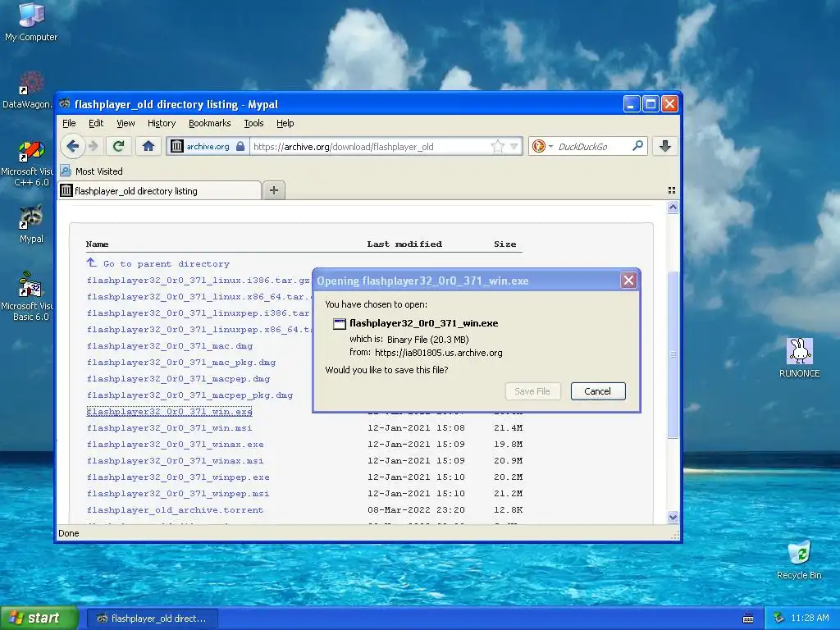Screen dimensions: 840x630
Task: Open flashplayer32_0r0_371_winax.exe link
Action: pos(176,445)
